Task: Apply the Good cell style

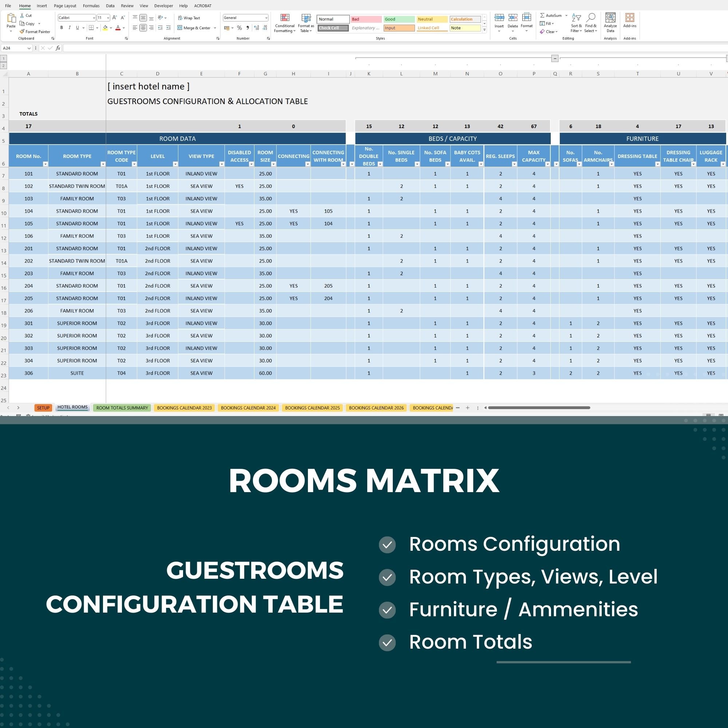Action: point(398,19)
